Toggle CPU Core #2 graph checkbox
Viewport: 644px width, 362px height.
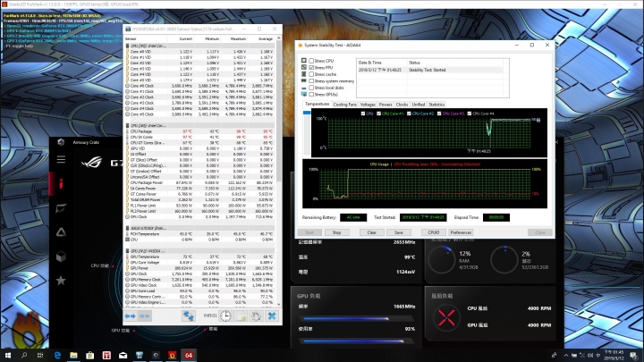[x=409, y=114]
